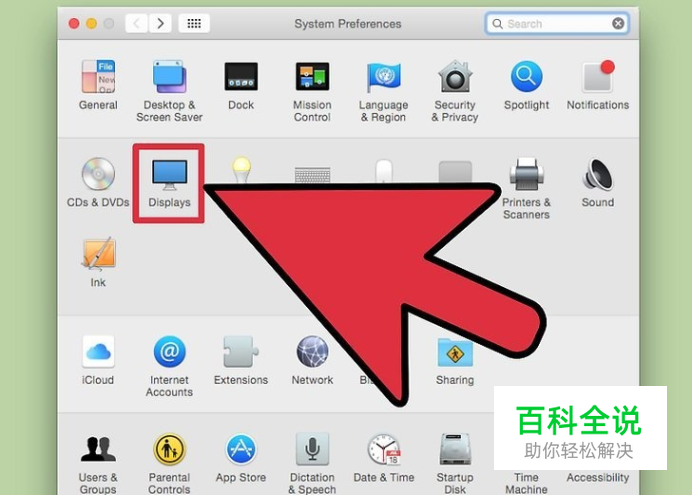Open Printers & Scanners preferences

[527, 189]
